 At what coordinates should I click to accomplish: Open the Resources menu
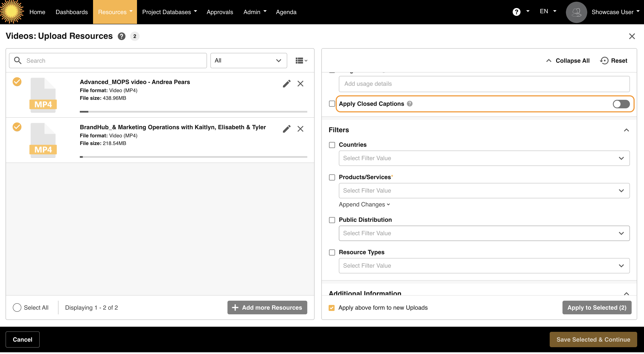point(115,12)
